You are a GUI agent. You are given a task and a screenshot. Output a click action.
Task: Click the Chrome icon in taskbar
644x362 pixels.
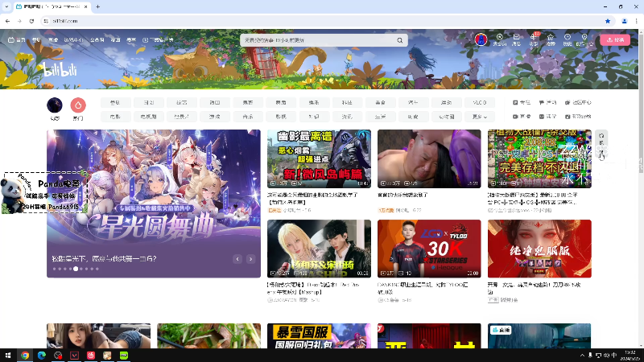pos(25,356)
